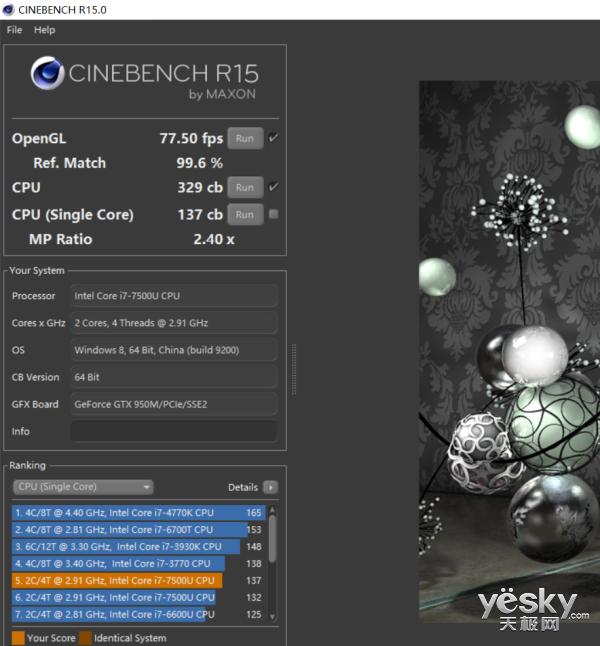Click the Cinebench logo sphere icon
Image resolution: width=600 pixels, height=646 pixels.
[47, 74]
